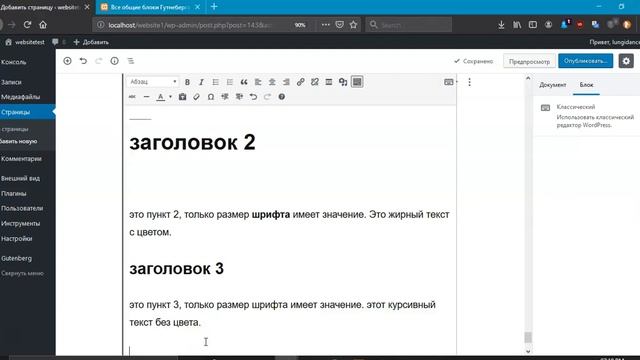Open block more options three-dot menu
Viewport: 640px width, 360px height.
469,82
